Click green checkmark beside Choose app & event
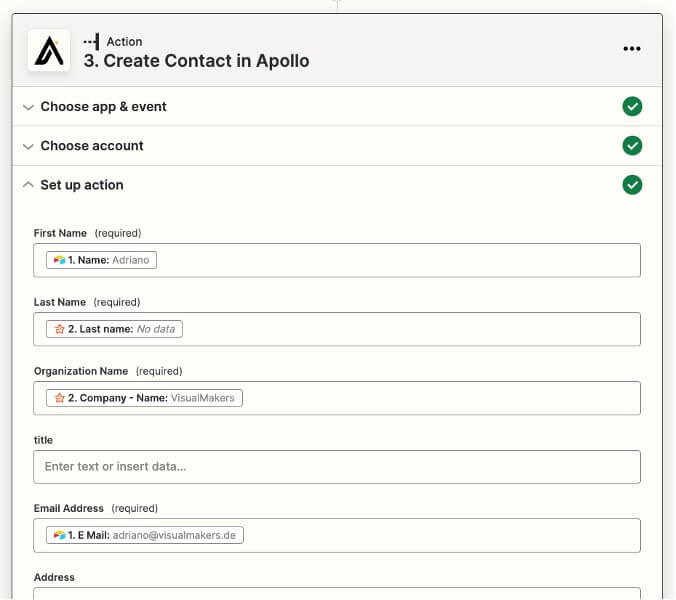Image resolution: width=676 pixels, height=600 pixels. 632,106
